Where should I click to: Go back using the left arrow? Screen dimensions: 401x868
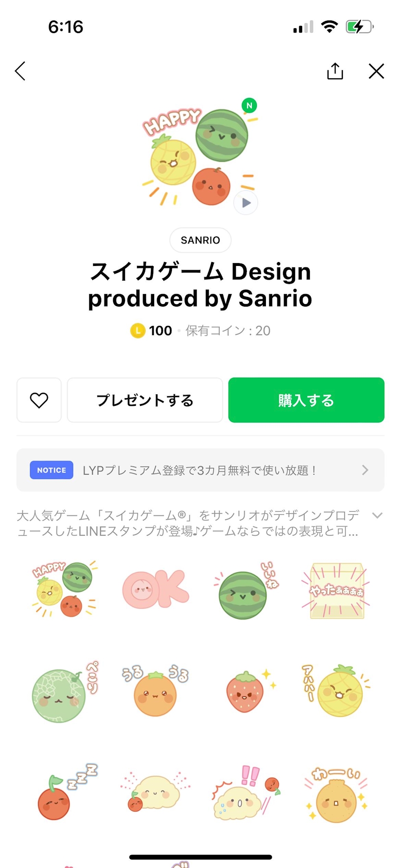(20, 71)
